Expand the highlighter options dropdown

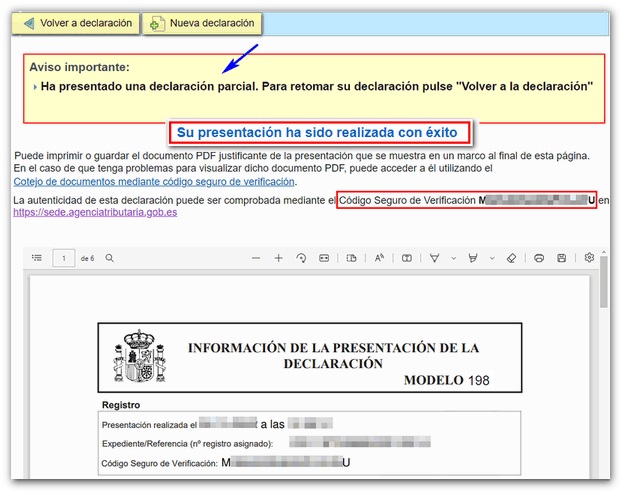(492, 258)
